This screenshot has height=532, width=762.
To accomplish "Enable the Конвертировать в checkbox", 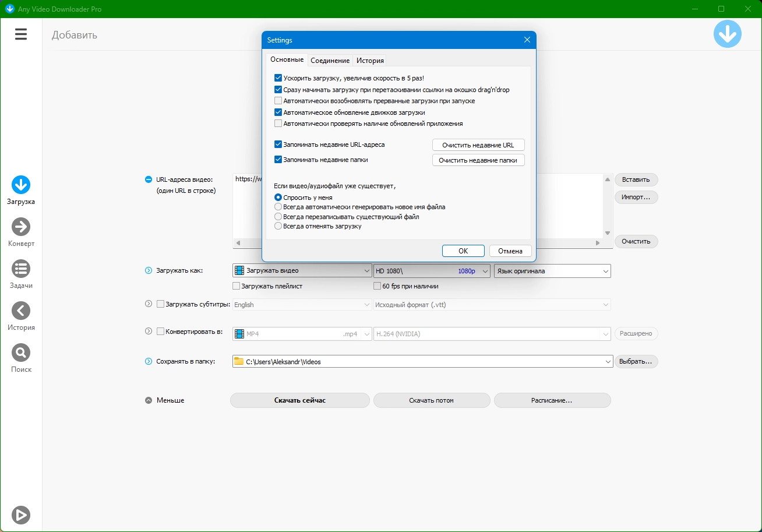I will tap(160, 332).
